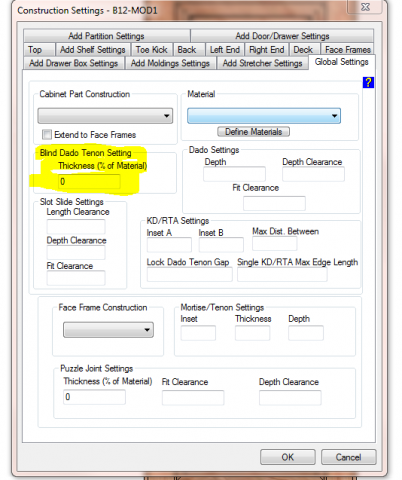Confirm settings with the OK button
Screen dimensions: 402x480
288,457
